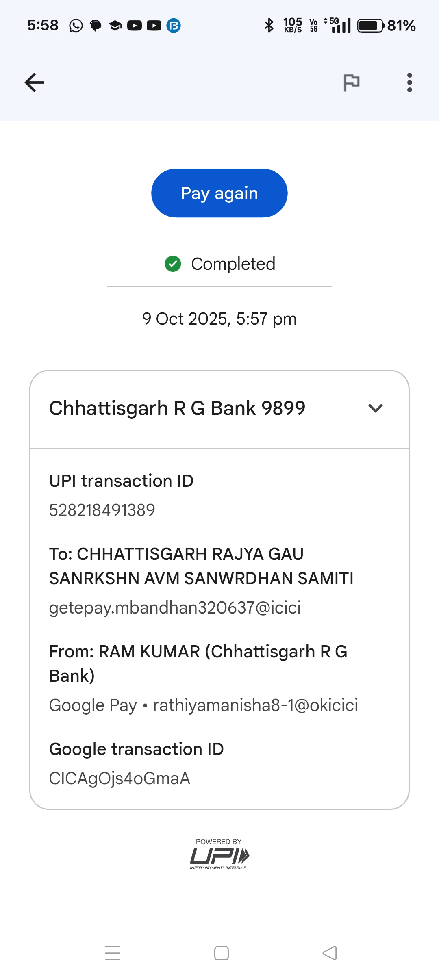Tap the transaction date and time
The image size is (439, 980).
tap(219, 319)
